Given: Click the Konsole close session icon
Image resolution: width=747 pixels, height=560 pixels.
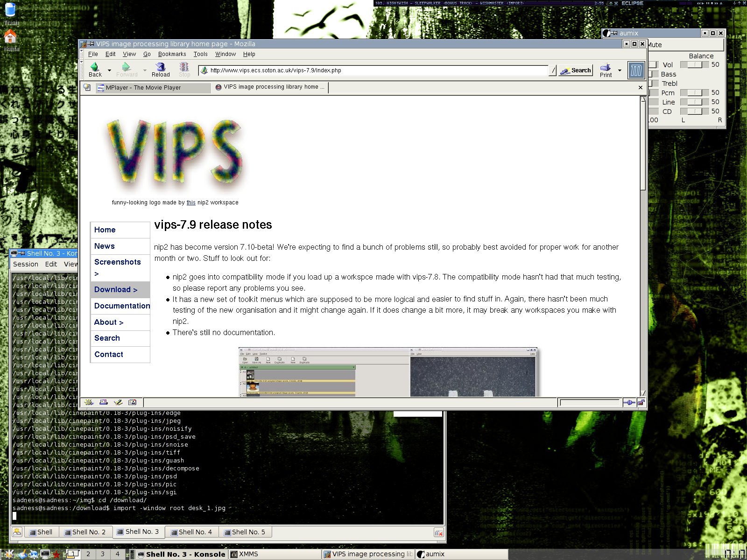Looking at the screenshot, I should click(x=438, y=532).
